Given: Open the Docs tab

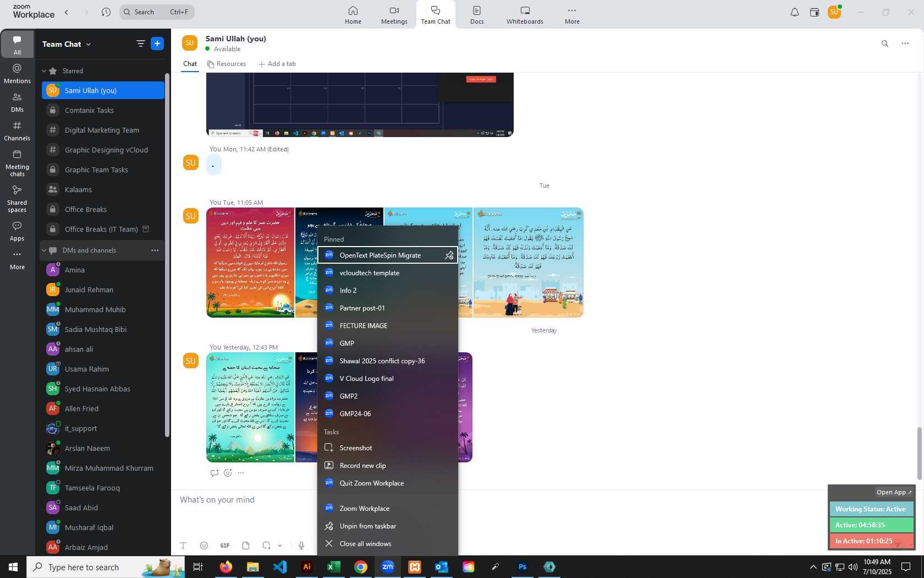Looking at the screenshot, I should pos(477,15).
